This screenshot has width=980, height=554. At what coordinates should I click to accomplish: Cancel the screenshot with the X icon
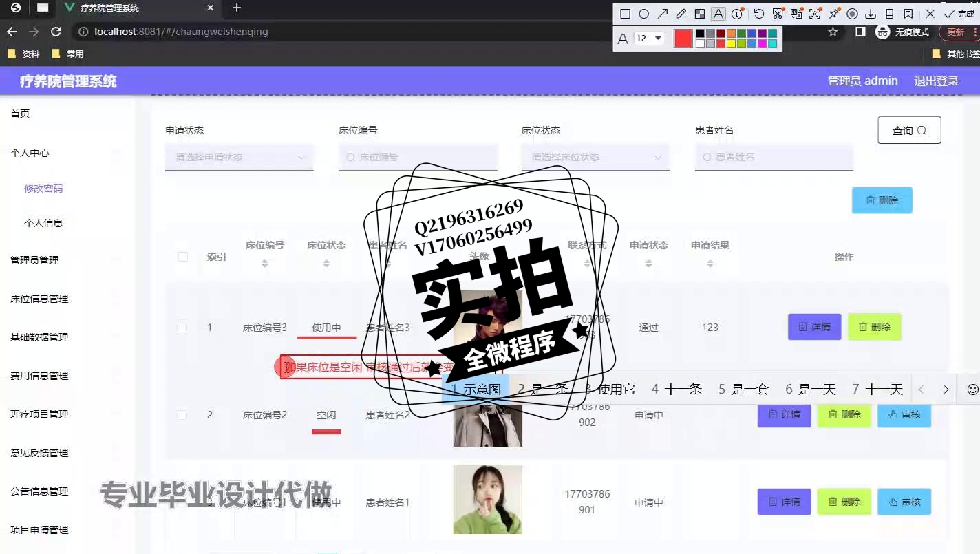[x=930, y=14]
